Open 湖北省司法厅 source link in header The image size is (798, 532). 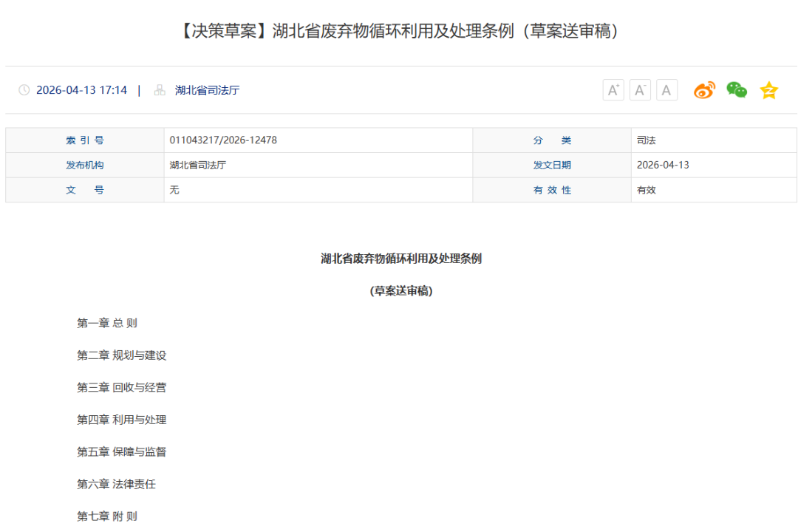207,90
